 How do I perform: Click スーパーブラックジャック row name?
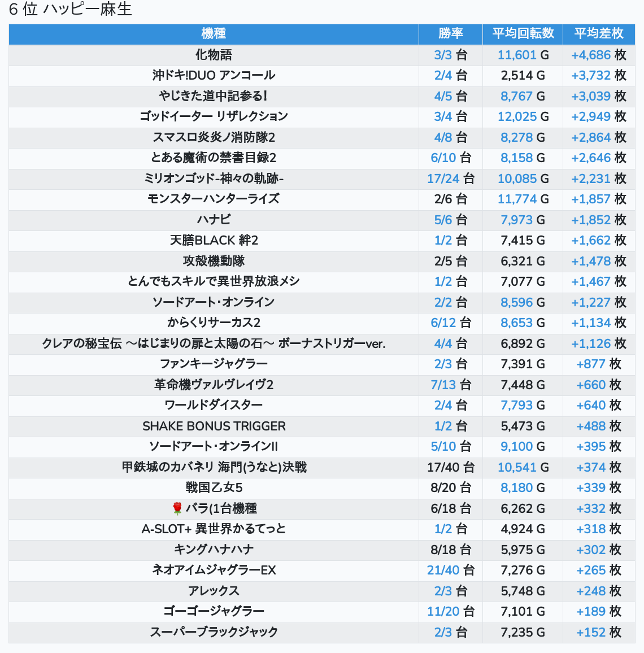[214, 632]
